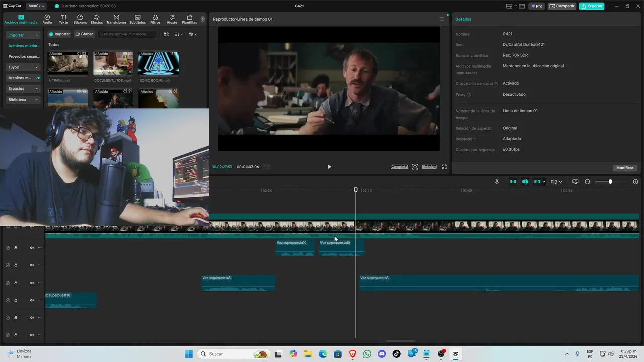This screenshot has height=362, width=644.
Task: Click the Completa quality button
Action: point(399,167)
